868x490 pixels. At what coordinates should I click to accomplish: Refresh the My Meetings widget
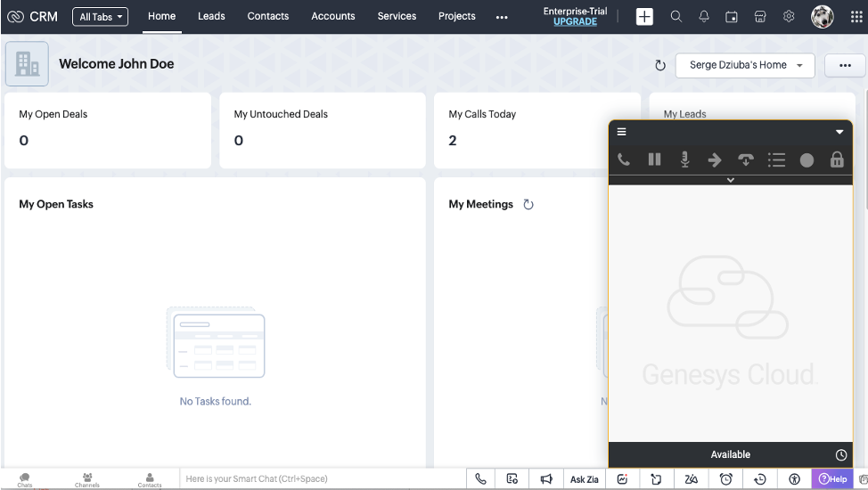click(528, 204)
